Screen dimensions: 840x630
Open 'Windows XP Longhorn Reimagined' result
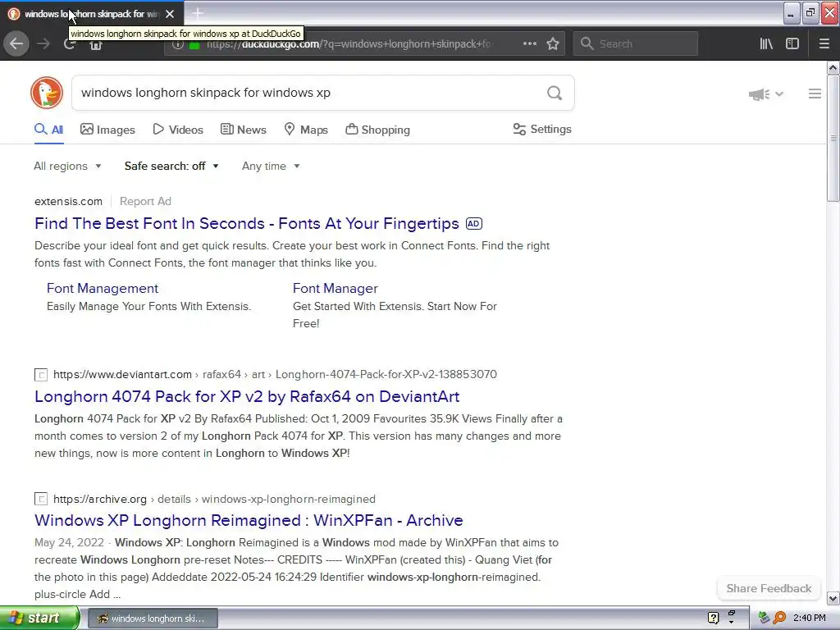coord(249,520)
